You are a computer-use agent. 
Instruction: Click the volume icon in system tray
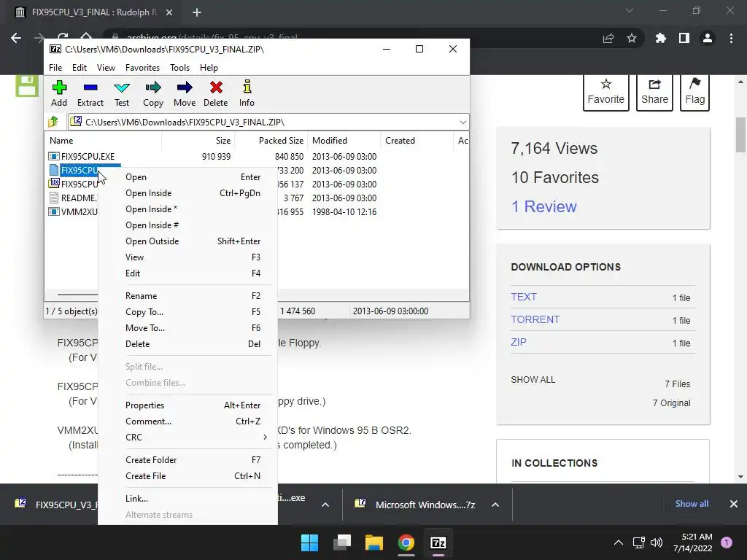point(657,542)
